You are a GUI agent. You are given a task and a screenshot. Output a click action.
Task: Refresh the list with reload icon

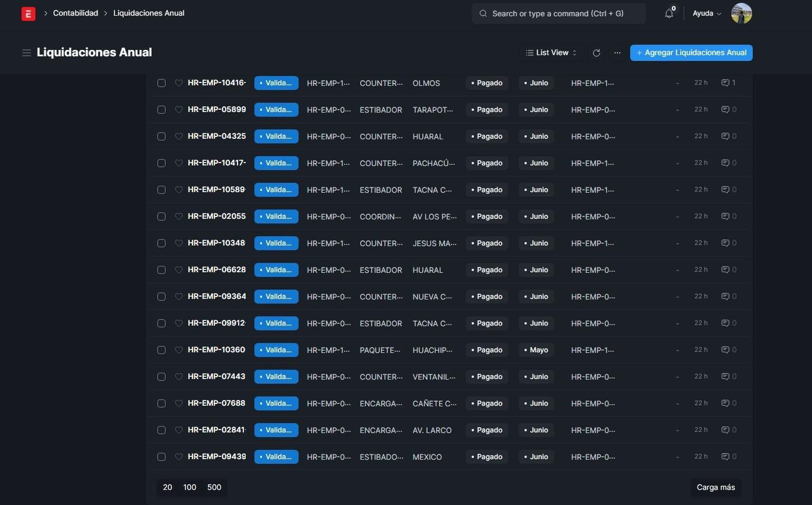coord(596,53)
